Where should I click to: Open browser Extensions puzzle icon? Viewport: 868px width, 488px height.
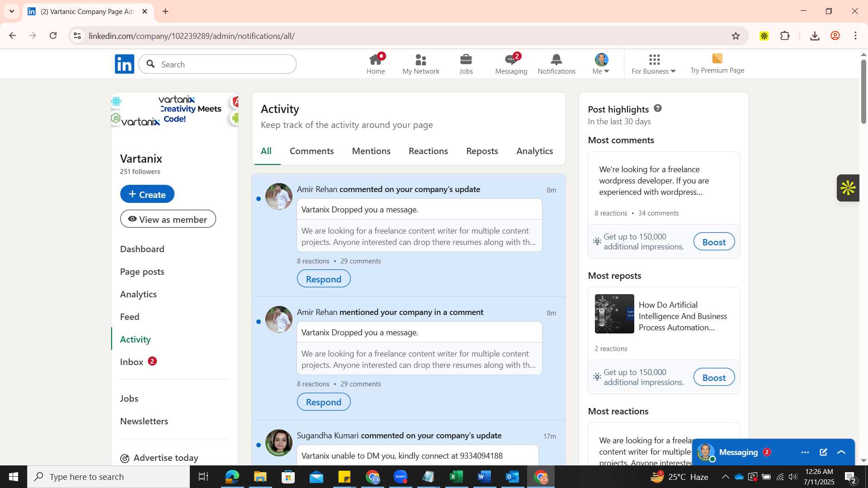pyautogui.click(x=785, y=36)
